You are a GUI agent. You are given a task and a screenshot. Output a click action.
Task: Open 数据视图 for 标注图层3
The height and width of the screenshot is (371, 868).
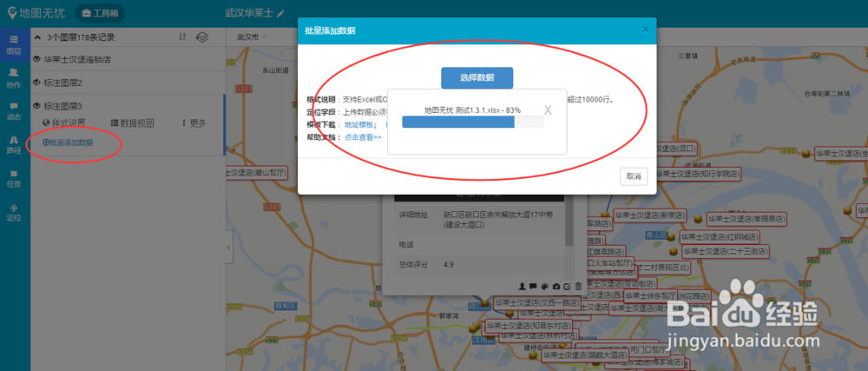coord(132,123)
